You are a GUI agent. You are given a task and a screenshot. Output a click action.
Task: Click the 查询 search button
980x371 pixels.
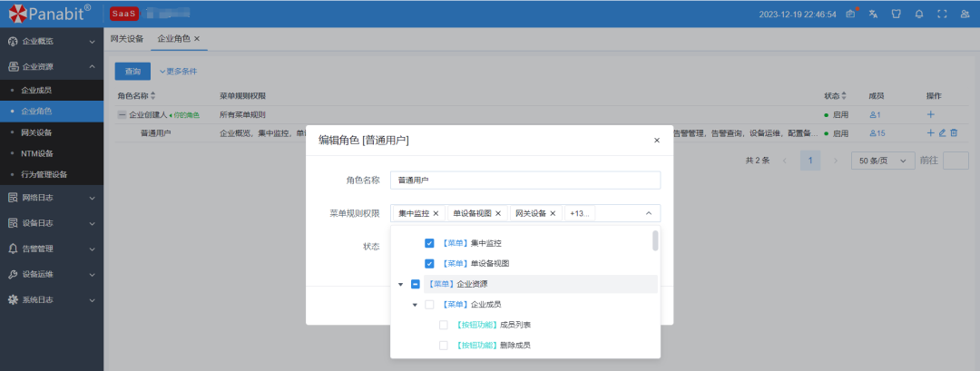coord(132,71)
